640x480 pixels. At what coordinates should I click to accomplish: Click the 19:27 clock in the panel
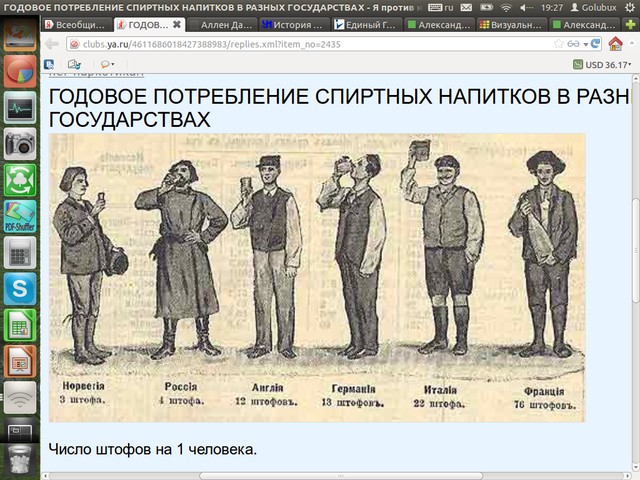pos(551,7)
